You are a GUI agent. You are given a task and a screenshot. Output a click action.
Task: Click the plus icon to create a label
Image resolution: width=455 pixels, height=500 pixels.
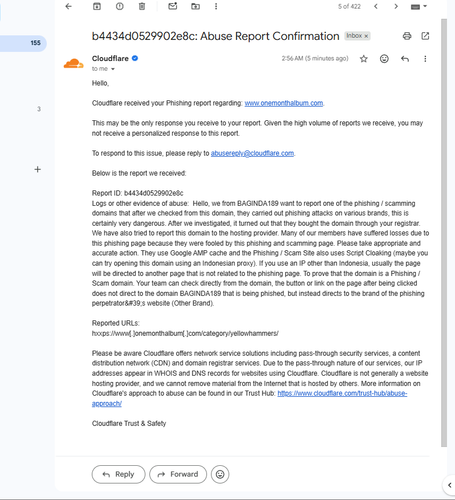click(x=38, y=169)
